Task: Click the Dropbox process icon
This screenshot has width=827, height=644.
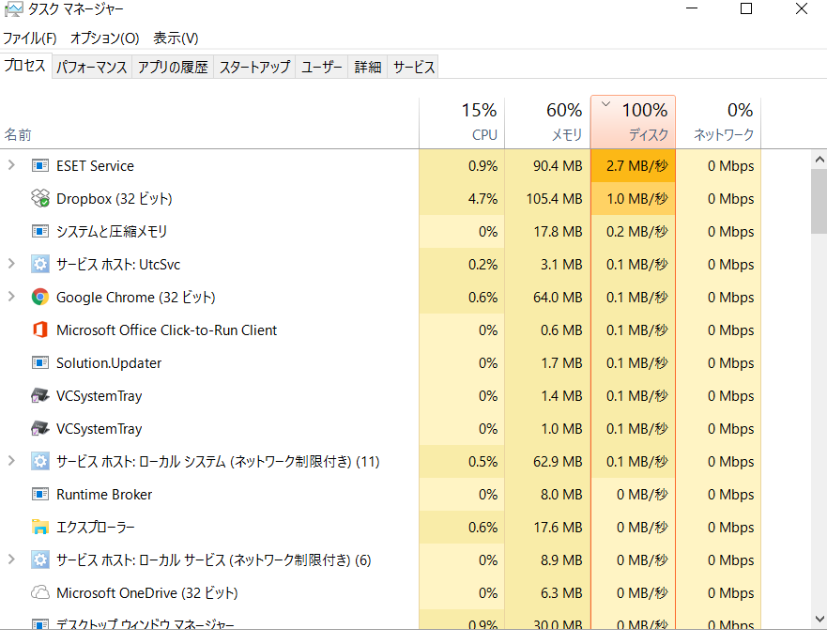Action: (40, 198)
